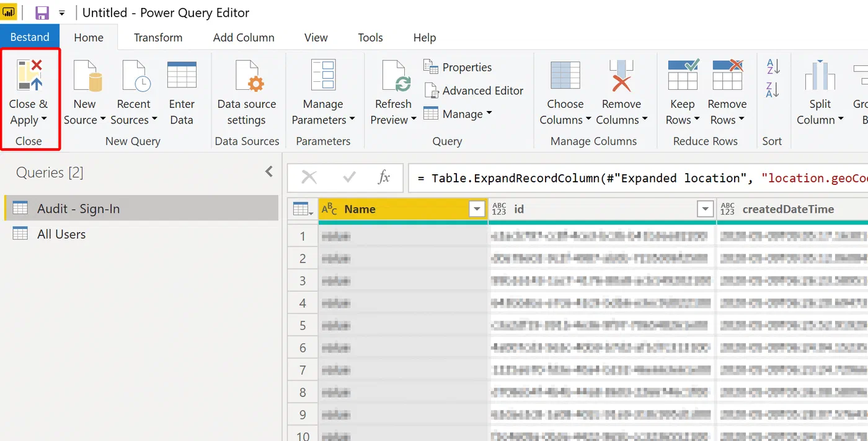Click the Manage Parameters icon
Image resolution: width=868 pixels, height=441 pixels.
[323, 76]
